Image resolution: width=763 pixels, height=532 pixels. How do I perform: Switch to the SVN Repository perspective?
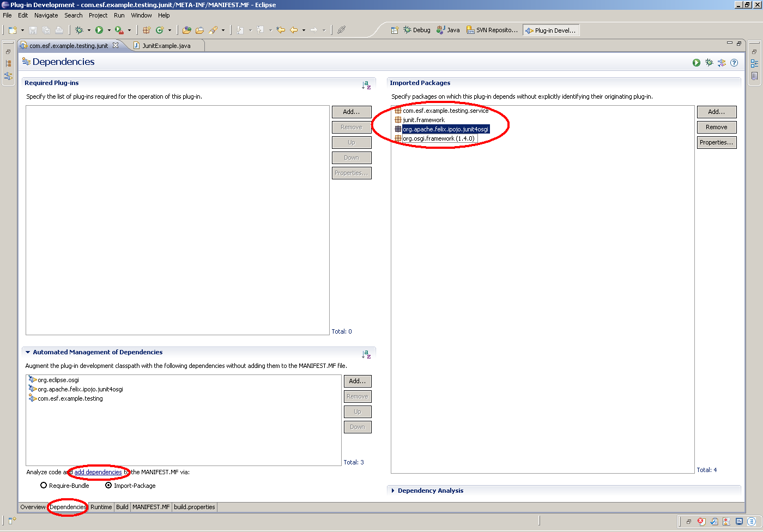[492, 30]
